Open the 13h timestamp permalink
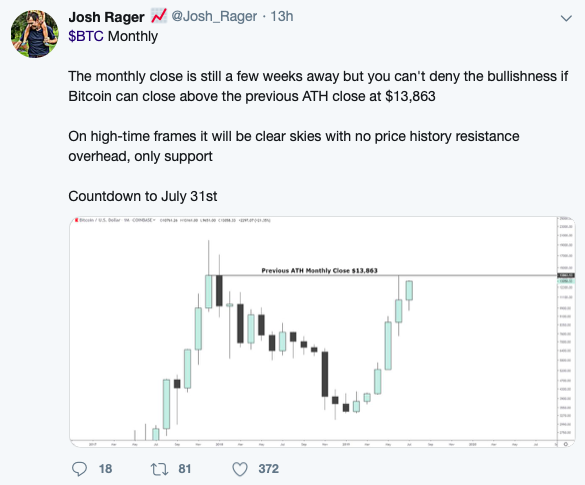This screenshot has width=585, height=485. (x=282, y=16)
